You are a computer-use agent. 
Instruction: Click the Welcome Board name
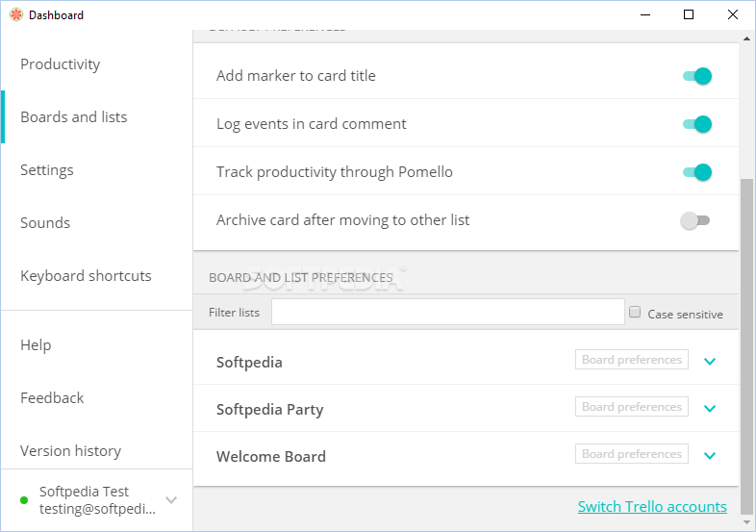coord(271,456)
